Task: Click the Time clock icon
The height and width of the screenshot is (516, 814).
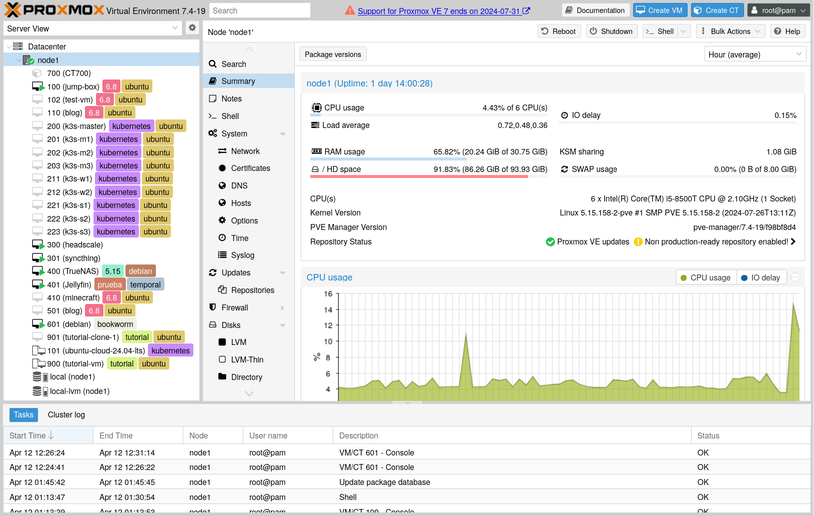Action: point(222,238)
